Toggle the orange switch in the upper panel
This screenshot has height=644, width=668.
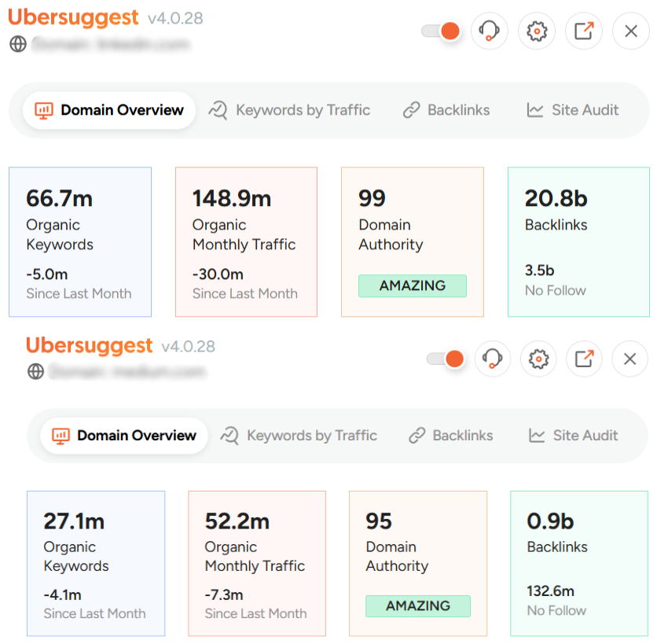point(441,31)
